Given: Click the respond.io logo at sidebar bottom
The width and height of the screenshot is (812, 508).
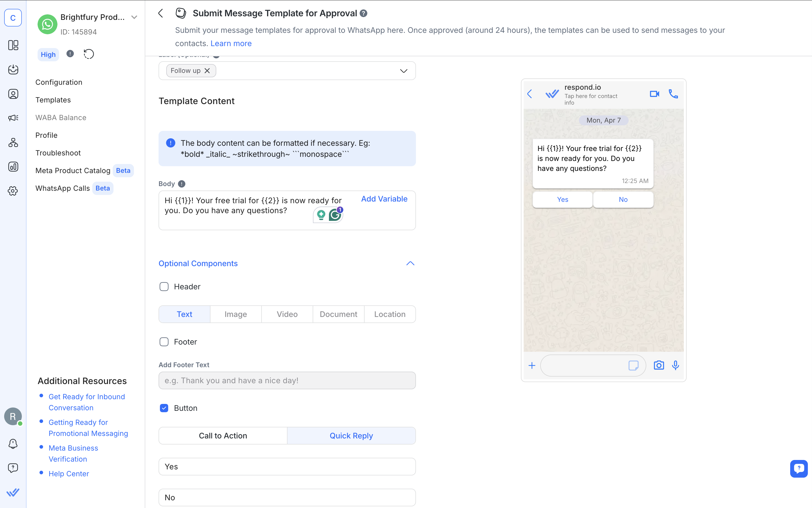Looking at the screenshot, I should coord(13,493).
